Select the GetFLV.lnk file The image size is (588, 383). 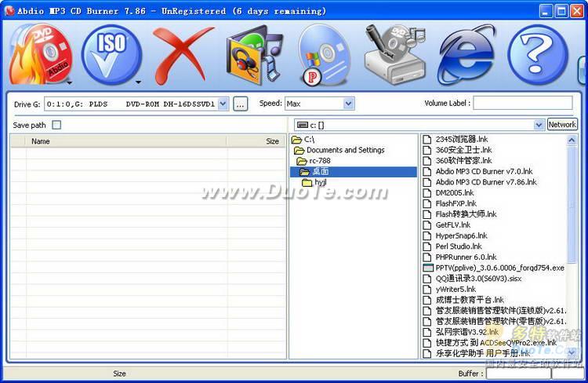452,224
